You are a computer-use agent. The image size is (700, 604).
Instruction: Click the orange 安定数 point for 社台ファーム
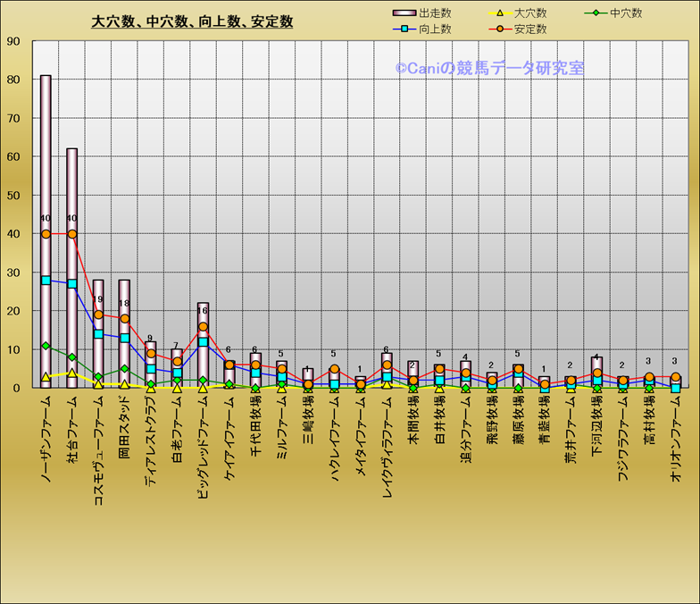(x=71, y=234)
